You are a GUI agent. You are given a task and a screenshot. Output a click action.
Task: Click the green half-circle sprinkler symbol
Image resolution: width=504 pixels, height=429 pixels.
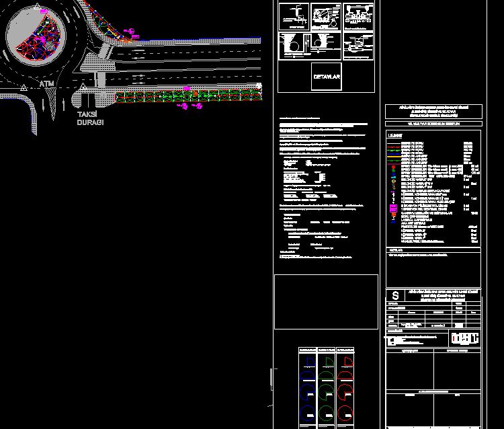pyautogui.click(x=327, y=377)
